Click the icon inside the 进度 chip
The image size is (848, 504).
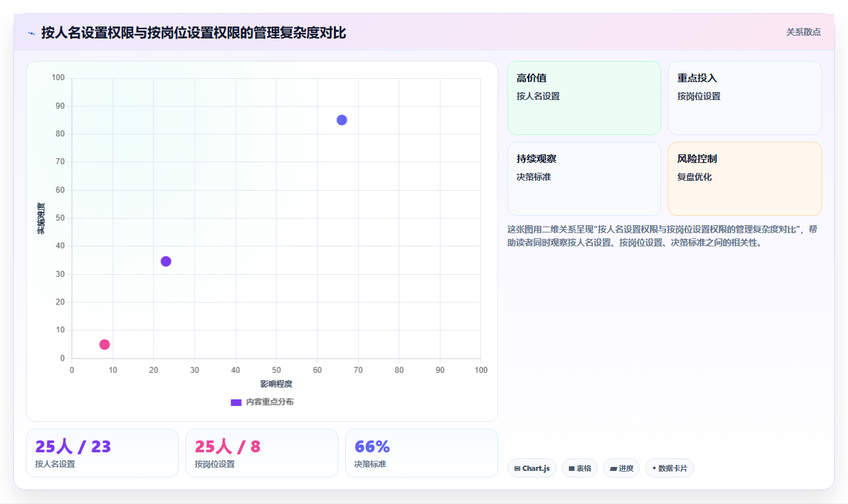click(x=613, y=468)
